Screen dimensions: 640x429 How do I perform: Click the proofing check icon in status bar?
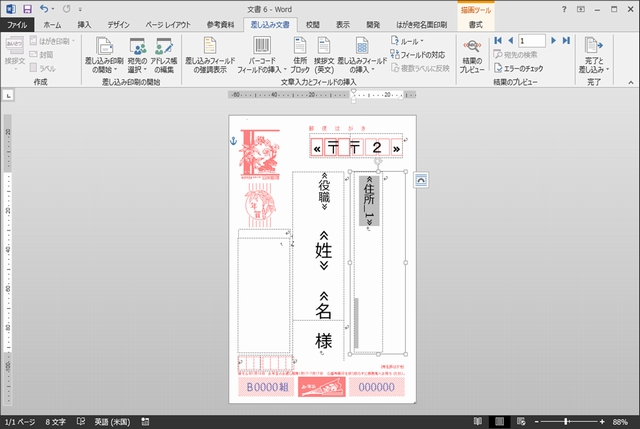(x=81, y=421)
